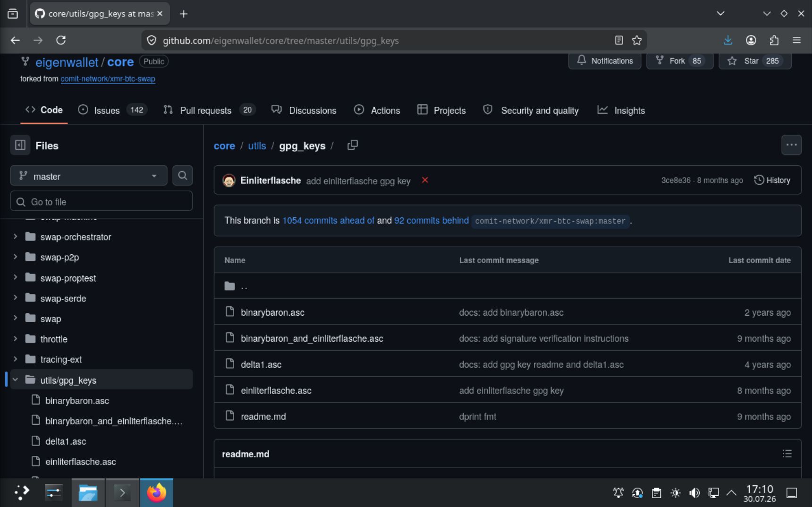Open the master branch dropdown
Image resolution: width=812 pixels, height=507 pixels.
(89, 176)
